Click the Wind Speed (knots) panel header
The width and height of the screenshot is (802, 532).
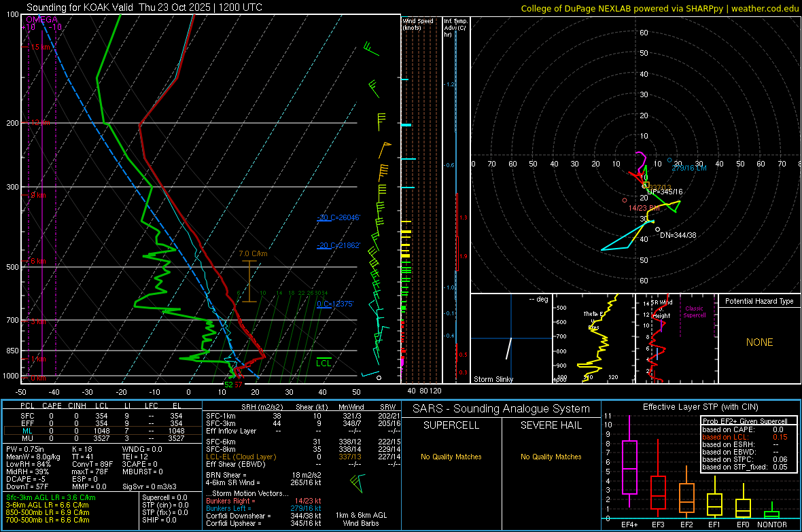[x=418, y=24]
